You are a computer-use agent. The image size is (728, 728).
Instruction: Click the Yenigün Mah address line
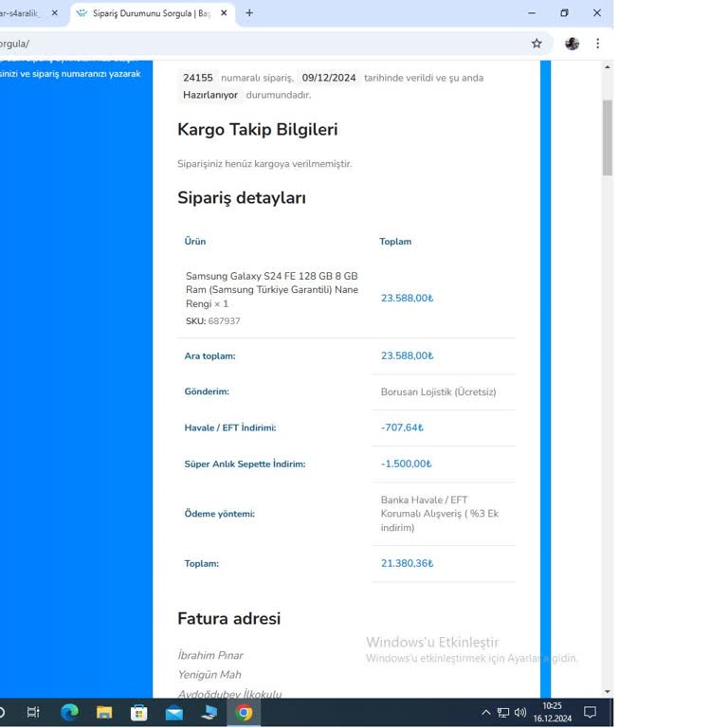(209, 675)
